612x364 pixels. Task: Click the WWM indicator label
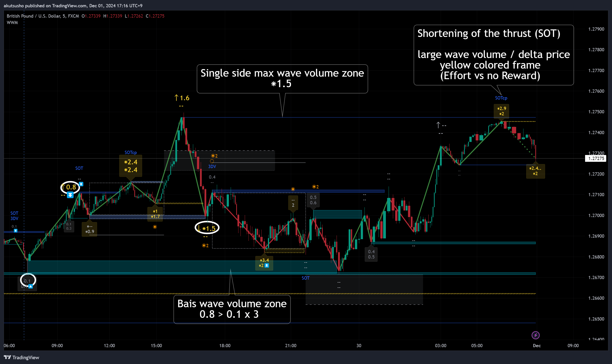12,22
